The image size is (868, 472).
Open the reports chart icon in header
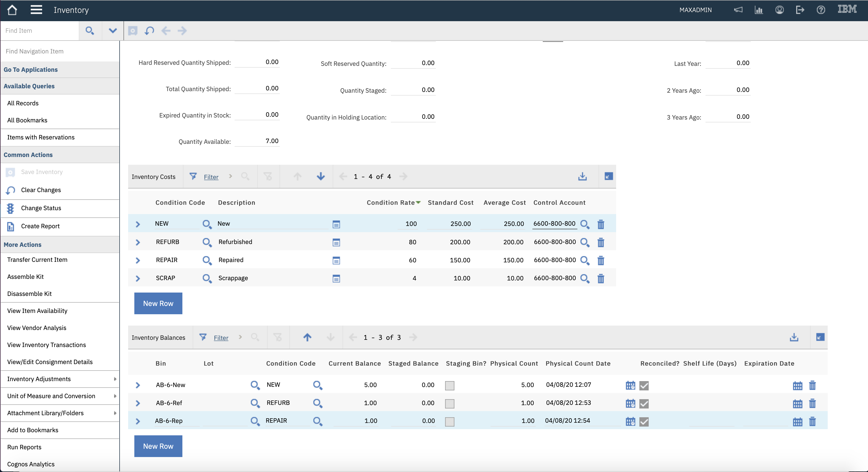[758, 10]
